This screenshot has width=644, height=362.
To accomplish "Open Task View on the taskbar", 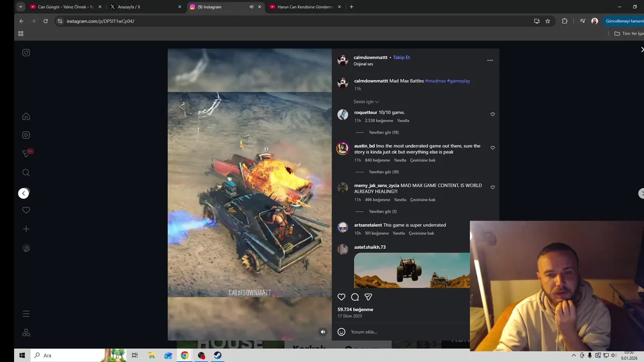I will click(x=134, y=355).
